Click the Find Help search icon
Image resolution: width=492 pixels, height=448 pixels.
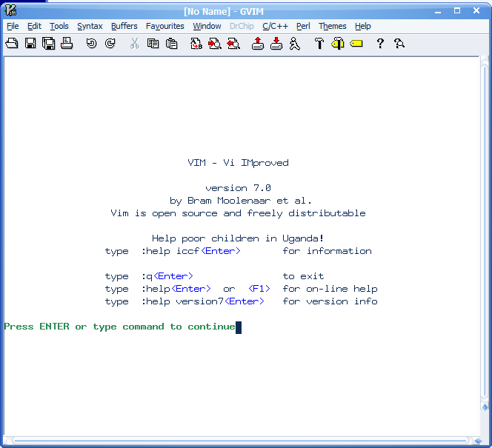pos(399,43)
